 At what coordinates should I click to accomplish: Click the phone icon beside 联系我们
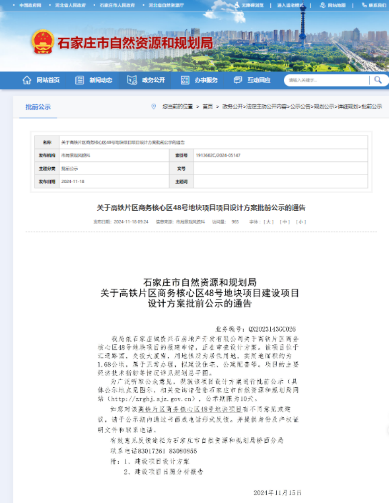click(x=364, y=5)
